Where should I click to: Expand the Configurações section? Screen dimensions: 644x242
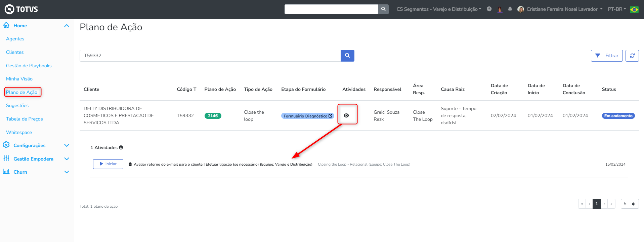click(x=67, y=145)
